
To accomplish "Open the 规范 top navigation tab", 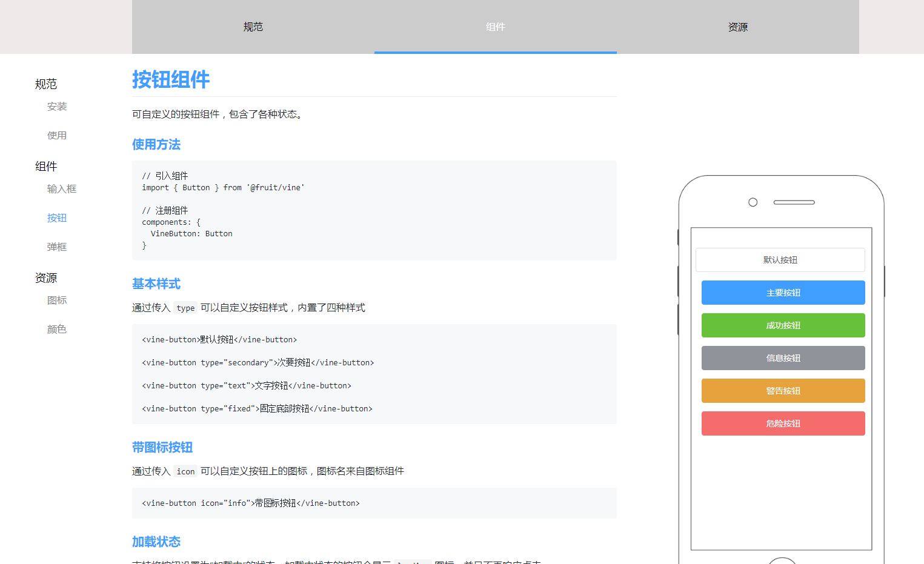I will click(x=253, y=27).
